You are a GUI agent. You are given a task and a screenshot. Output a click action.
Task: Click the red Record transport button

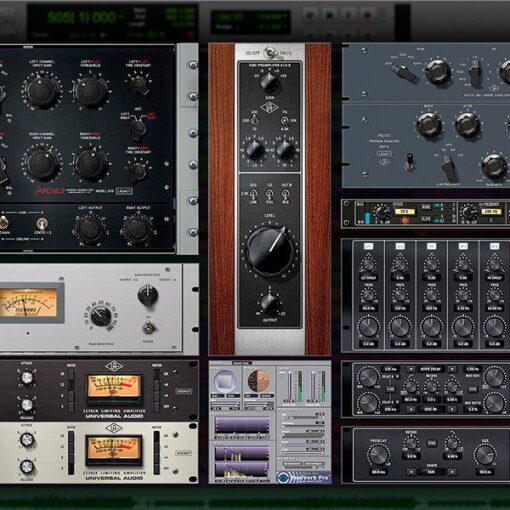coord(367,15)
